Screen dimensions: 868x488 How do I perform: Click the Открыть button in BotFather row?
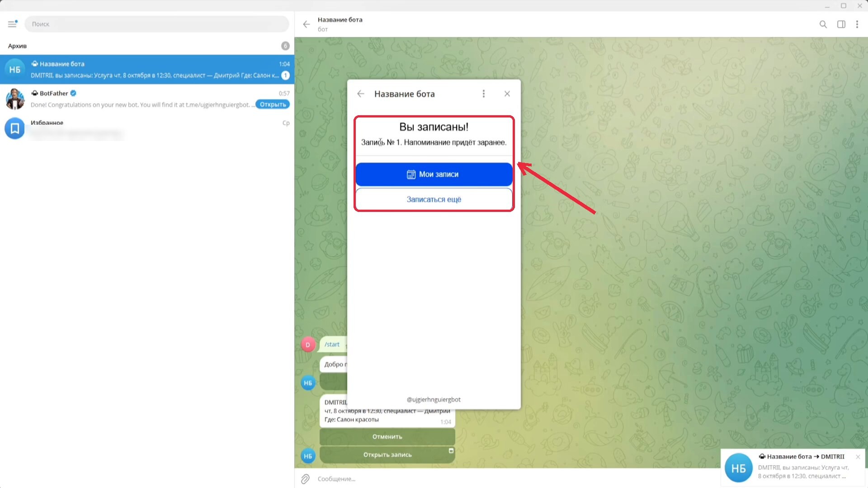coord(273,104)
